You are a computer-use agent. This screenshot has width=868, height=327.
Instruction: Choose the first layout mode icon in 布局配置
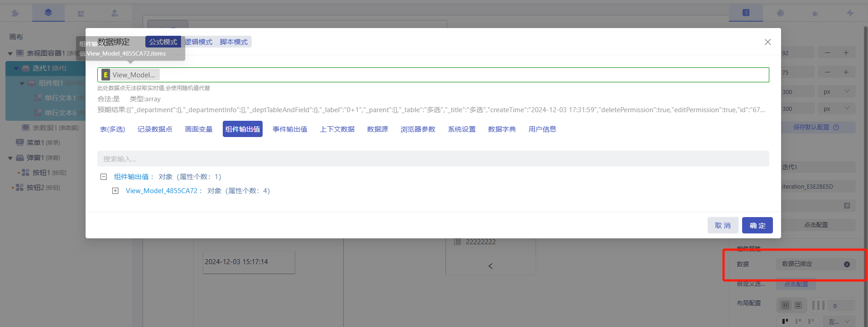click(x=786, y=305)
